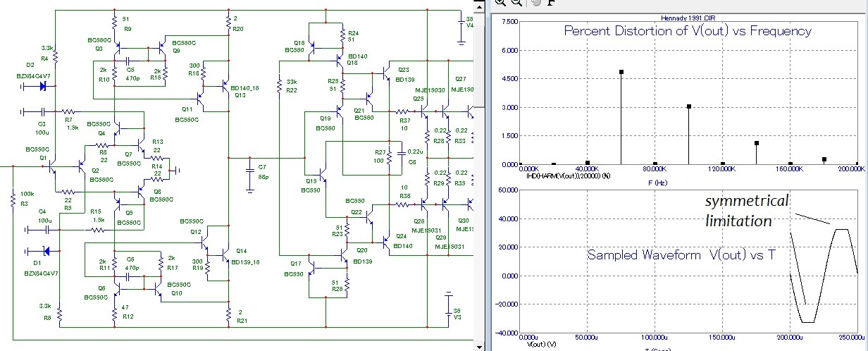Click the 'Hennady 1991.CIR' plot caption

pos(686,17)
